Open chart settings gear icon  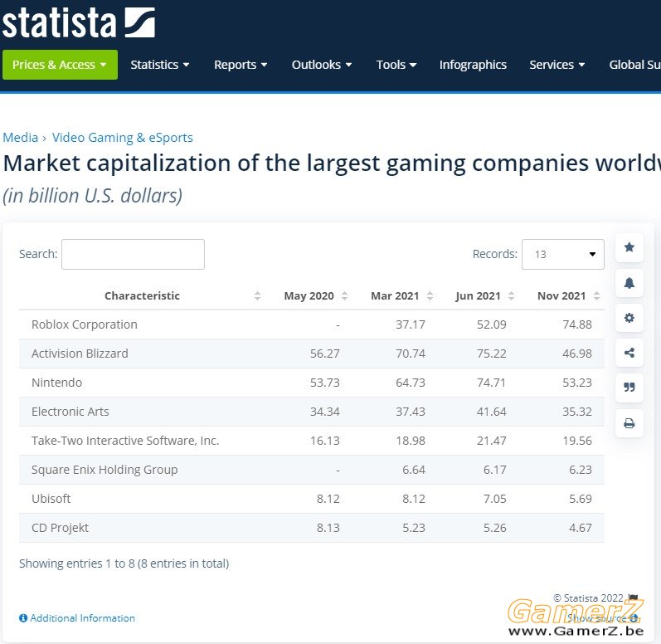pyautogui.click(x=629, y=318)
